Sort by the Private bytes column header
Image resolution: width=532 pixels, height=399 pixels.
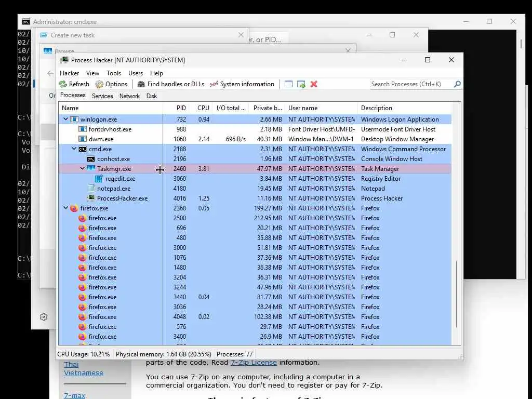point(267,108)
